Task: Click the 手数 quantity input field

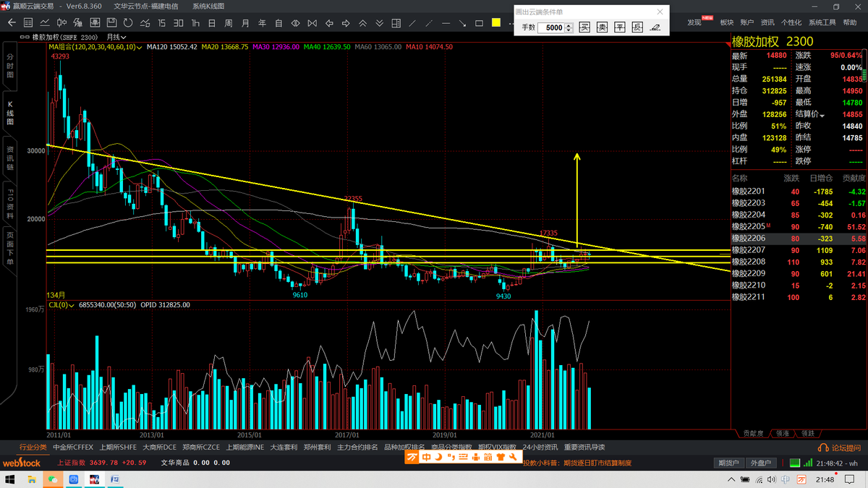Action: click(551, 27)
